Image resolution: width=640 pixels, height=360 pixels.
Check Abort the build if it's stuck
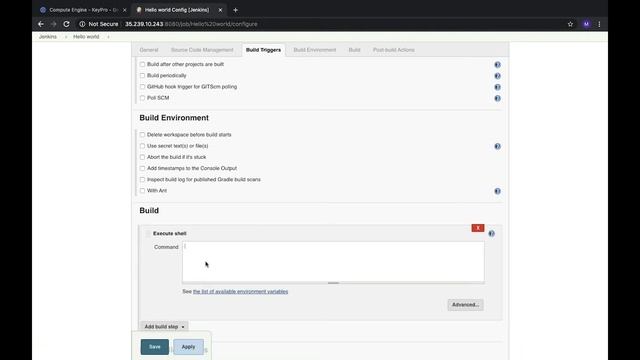pos(142,157)
